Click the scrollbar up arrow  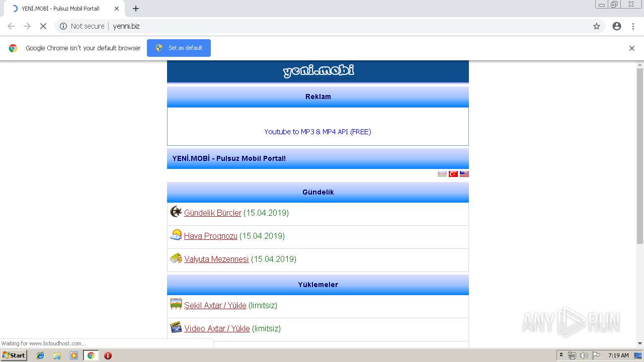coord(640,64)
